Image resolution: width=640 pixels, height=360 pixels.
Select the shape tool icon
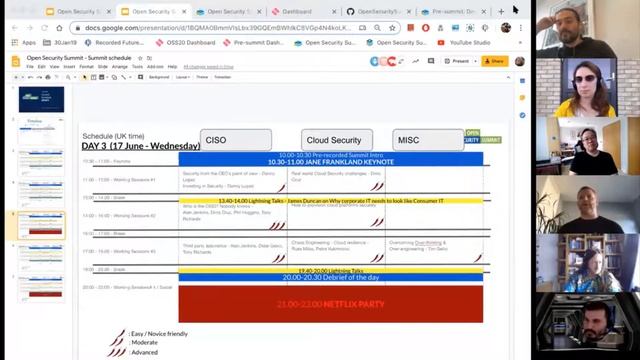click(x=114, y=77)
